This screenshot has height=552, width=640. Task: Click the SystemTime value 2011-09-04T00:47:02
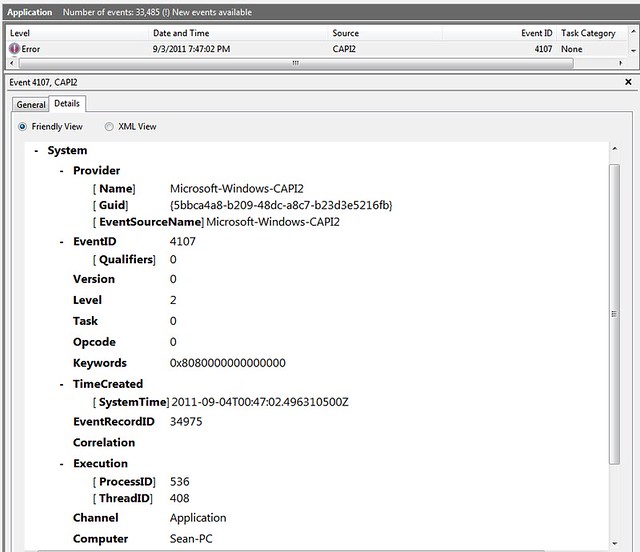pos(260,402)
